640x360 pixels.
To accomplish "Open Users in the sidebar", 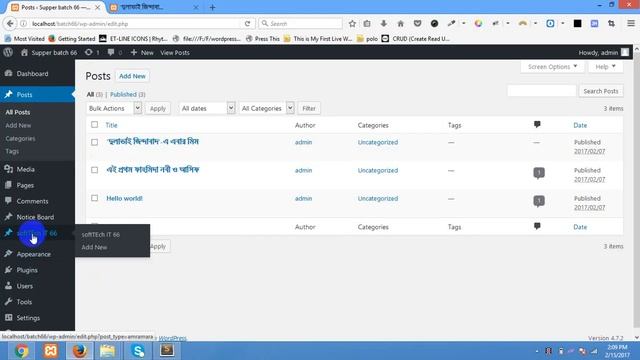I will tap(24, 286).
